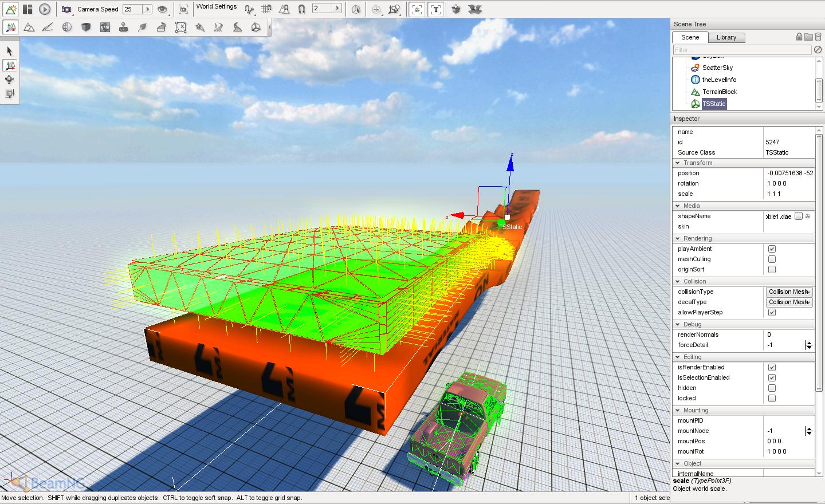The height and width of the screenshot is (504, 825).
Task: Toggle object icons display button
Action: pos(417,9)
